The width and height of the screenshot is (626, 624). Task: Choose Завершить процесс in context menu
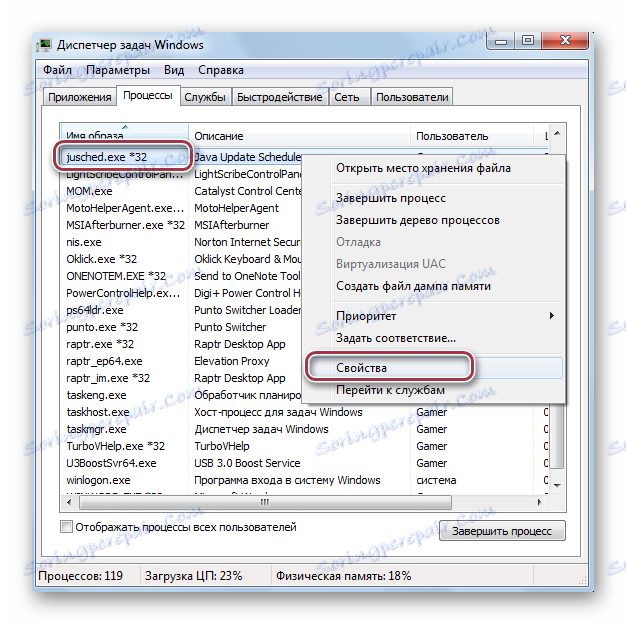pos(433,198)
